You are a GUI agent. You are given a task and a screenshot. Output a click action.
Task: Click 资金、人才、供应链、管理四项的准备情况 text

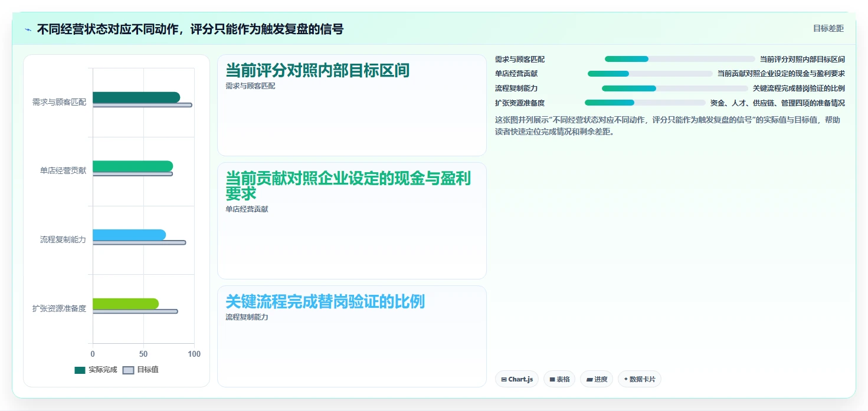click(x=778, y=103)
